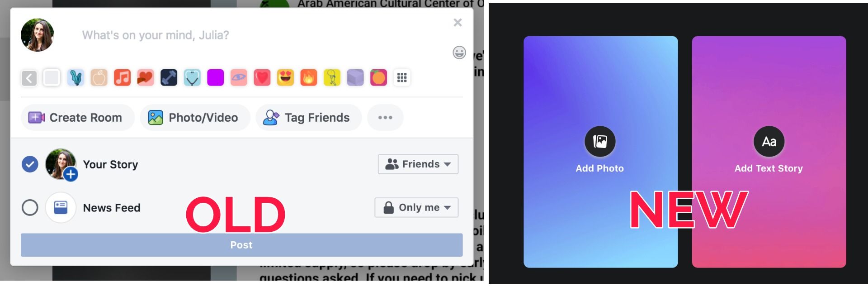Click the What's on your mind field
The width and height of the screenshot is (868, 287).
click(253, 35)
